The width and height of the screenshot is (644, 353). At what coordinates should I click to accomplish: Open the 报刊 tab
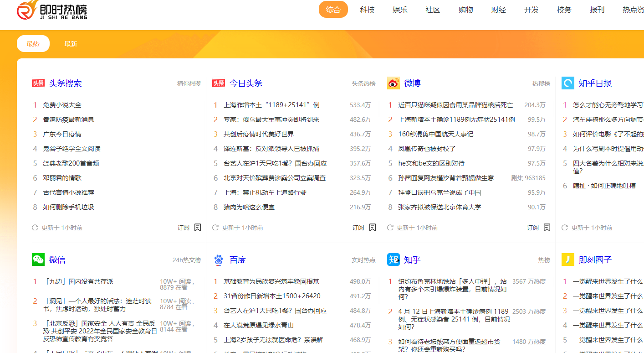pos(597,10)
